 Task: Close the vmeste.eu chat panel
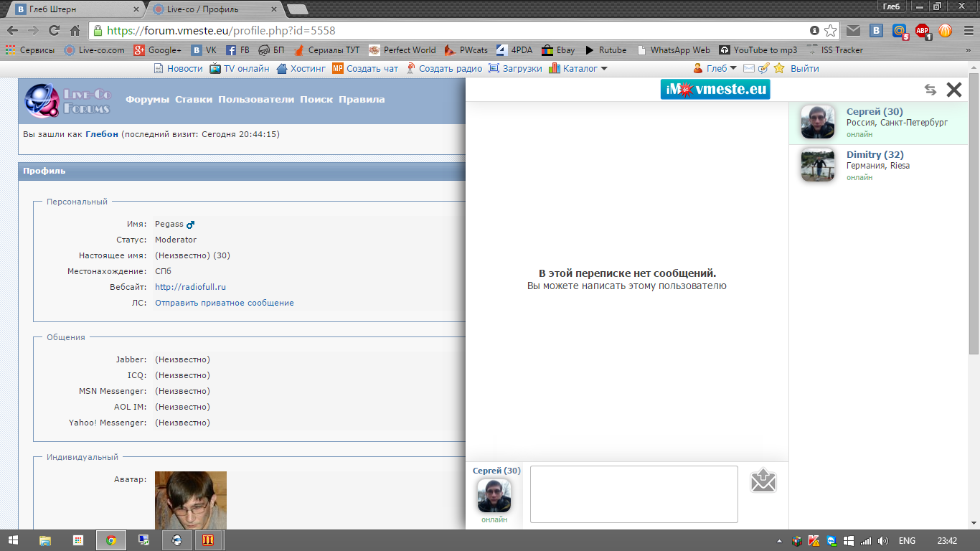(x=953, y=90)
